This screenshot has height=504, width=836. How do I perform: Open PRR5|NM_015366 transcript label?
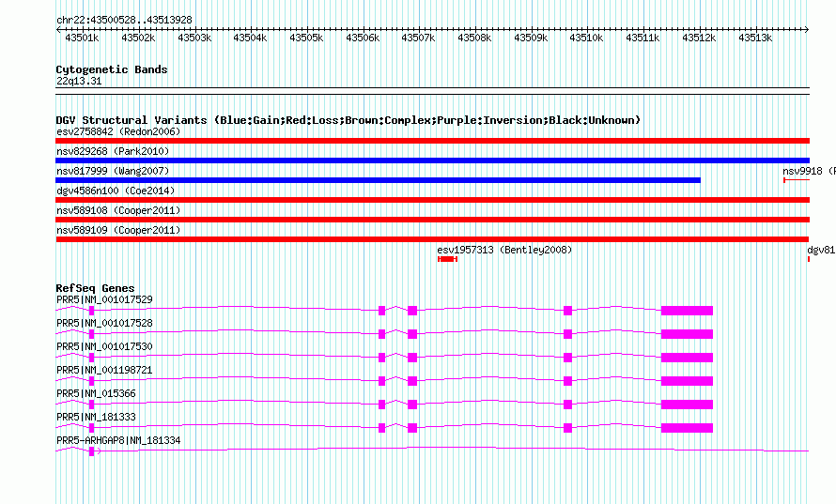(x=96, y=393)
